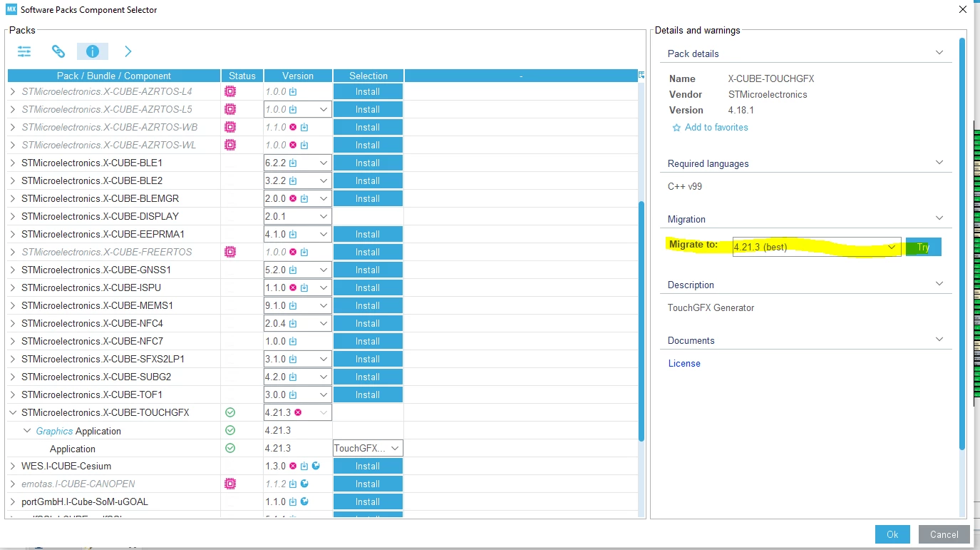Image resolution: width=980 pixels, height=550 pixels.
Task: Click the link chain icon in Packs toolbar
Action: pos(58,51)
